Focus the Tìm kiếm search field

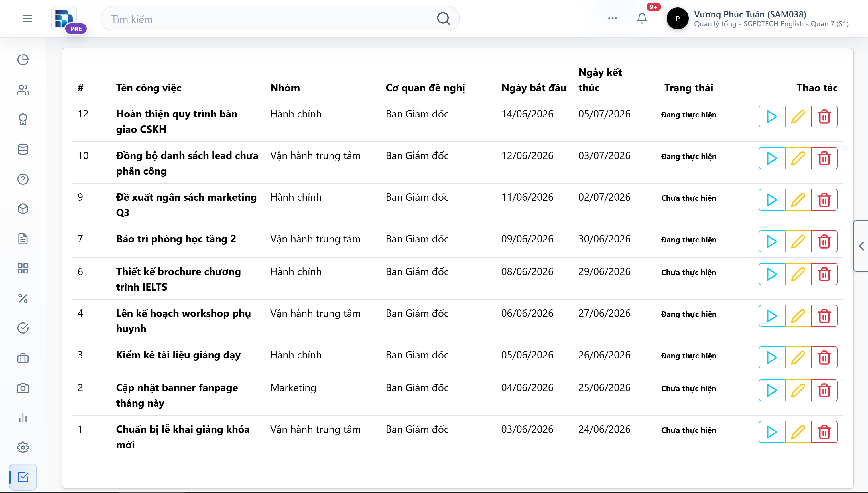(x=280, y=19)
